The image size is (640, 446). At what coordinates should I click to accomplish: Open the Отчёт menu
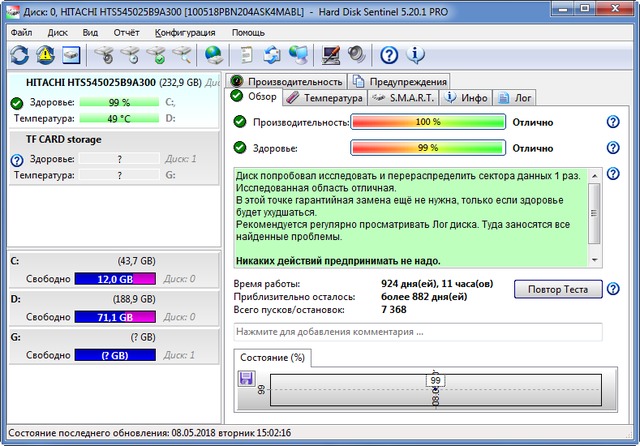126,32
